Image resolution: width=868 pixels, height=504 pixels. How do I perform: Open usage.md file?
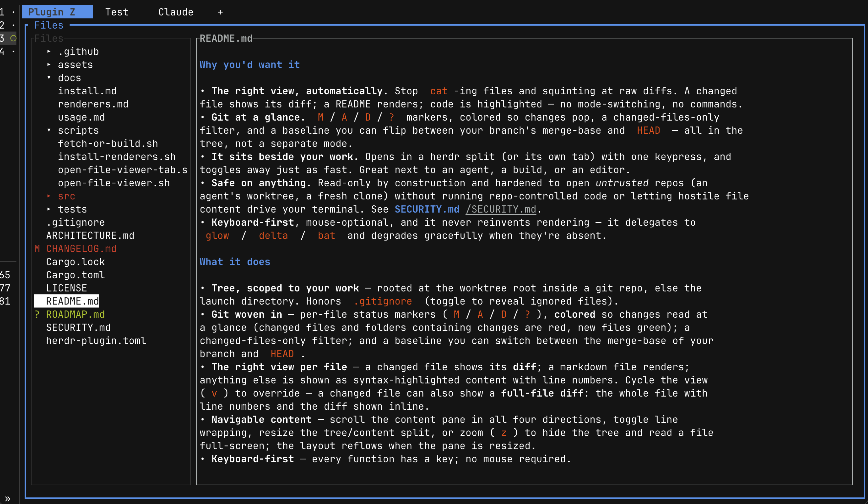(x=81, y=117)
